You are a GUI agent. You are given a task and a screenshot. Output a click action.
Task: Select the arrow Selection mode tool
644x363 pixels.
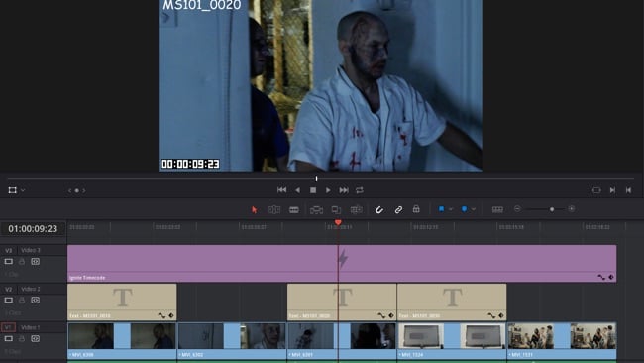pos(255,209)
